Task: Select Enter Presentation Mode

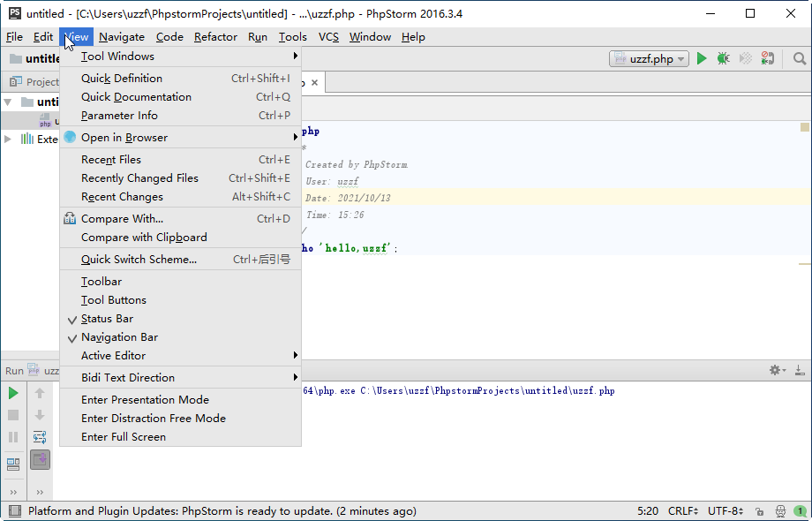Action: (x=180, y=400)
